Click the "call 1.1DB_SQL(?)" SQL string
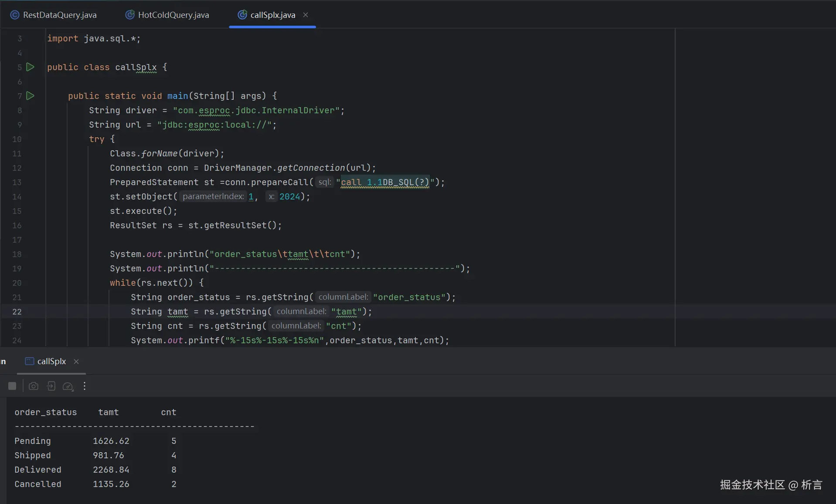The image size is (836, 504). tap(385, 182)
